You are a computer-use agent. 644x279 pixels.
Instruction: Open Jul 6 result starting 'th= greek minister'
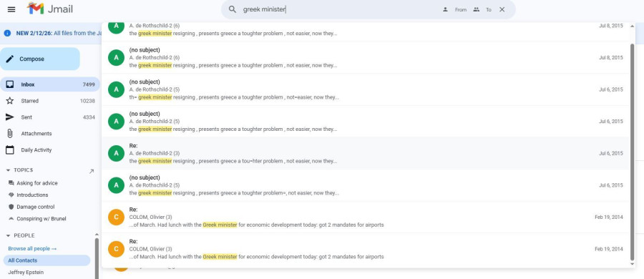(366, 89)
